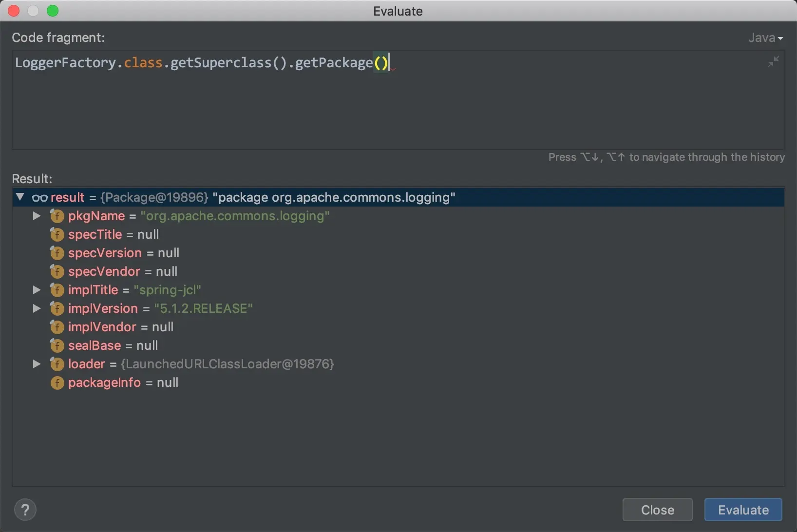Screen dimensions: 797x532
Task: Click the getSuperclass() call in the code
Action: coord(229,63)
